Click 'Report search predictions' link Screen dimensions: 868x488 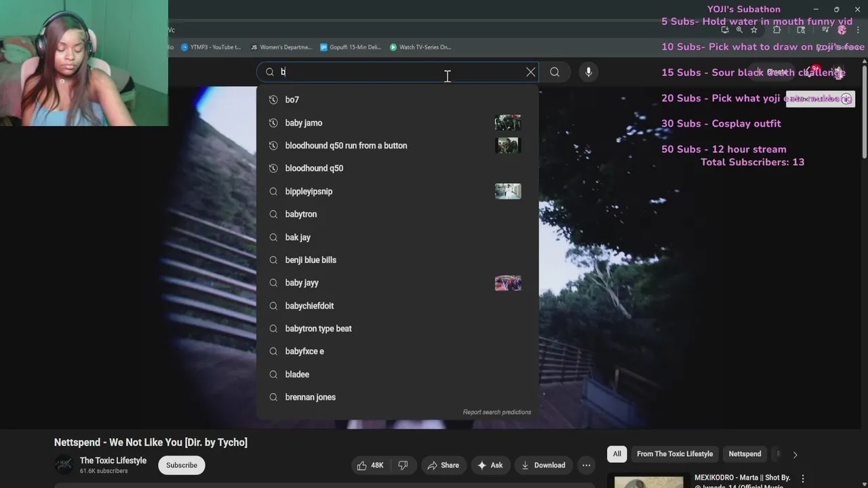pos(497,412)
